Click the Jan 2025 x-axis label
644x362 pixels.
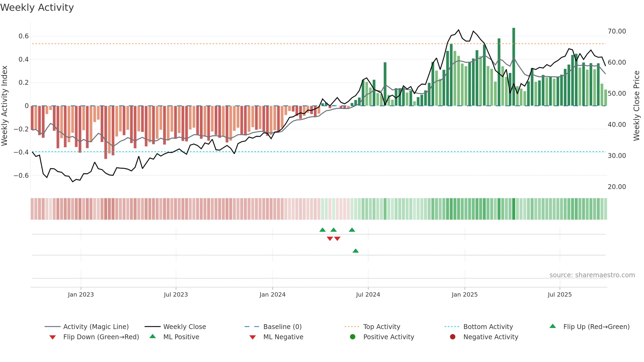click(x=464, y=294)
